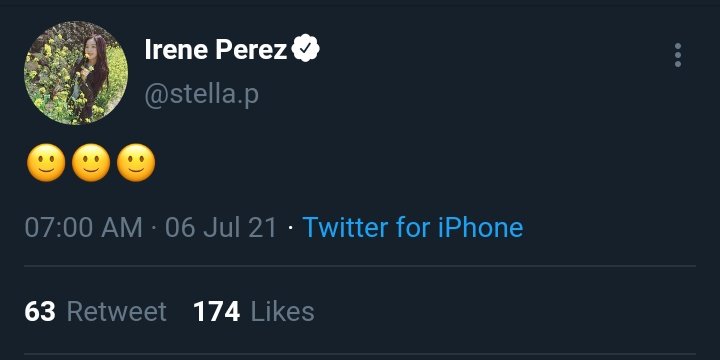Click the verified badge next to Irene Perez

click(x=306, y=48)
